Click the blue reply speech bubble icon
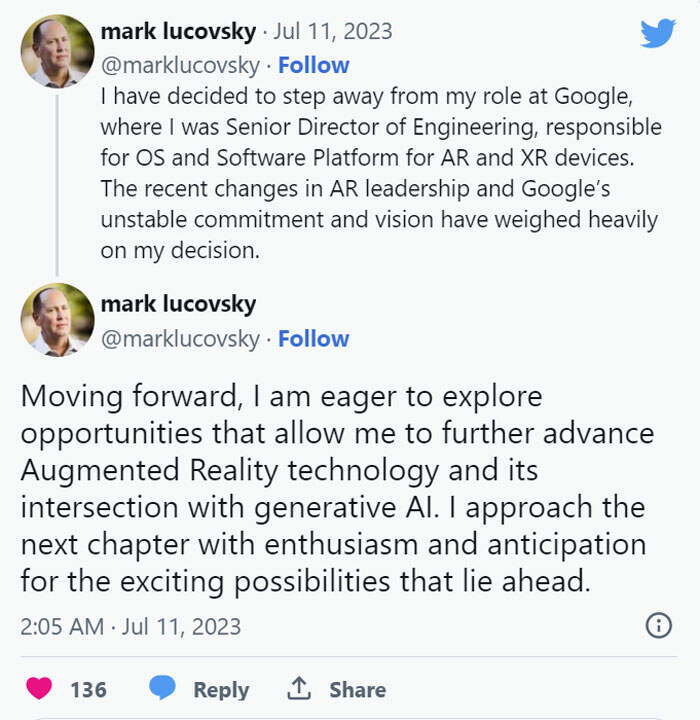 [x=162, y=689]
